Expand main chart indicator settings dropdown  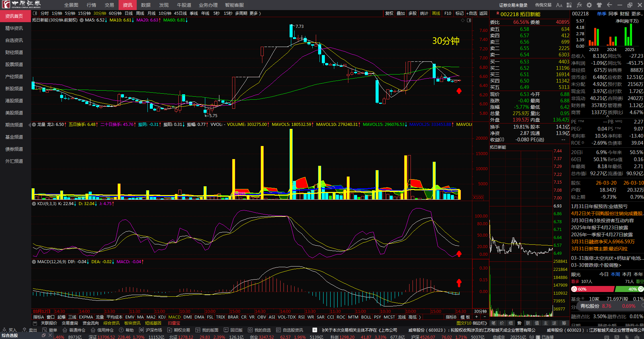(x=81, y=20)
